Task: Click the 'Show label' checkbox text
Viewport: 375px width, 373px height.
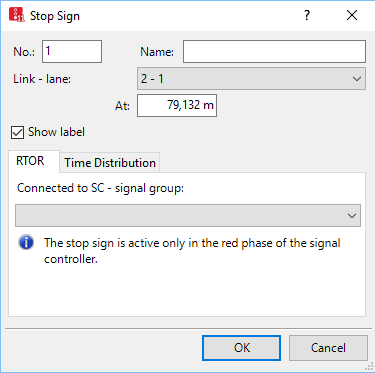Action: [x=56, y=132]
